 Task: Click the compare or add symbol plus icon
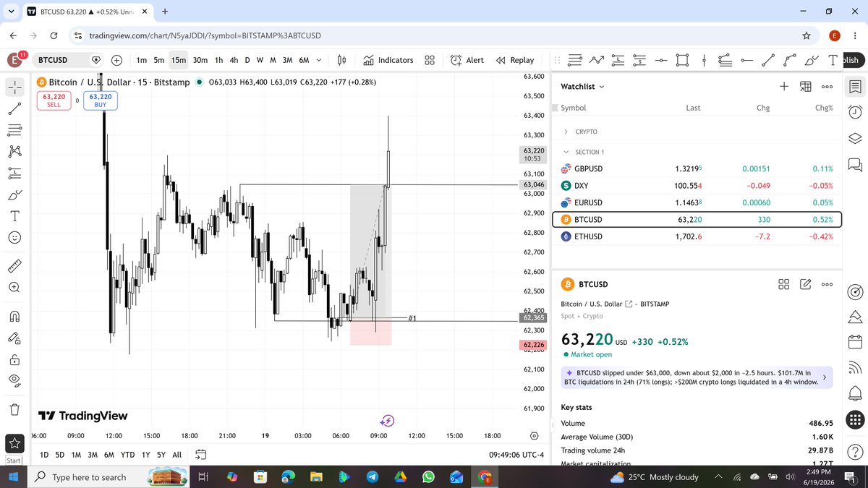click(116, 60)
